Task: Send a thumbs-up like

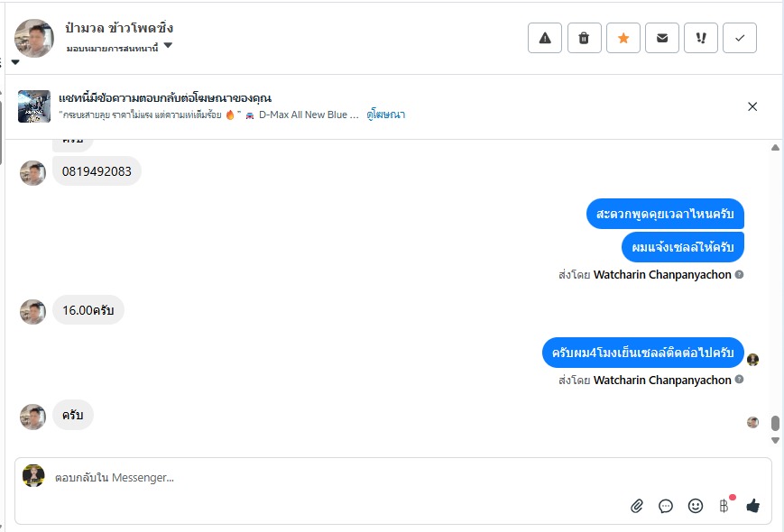Action: pyautogui.click(x=753, y=506)
